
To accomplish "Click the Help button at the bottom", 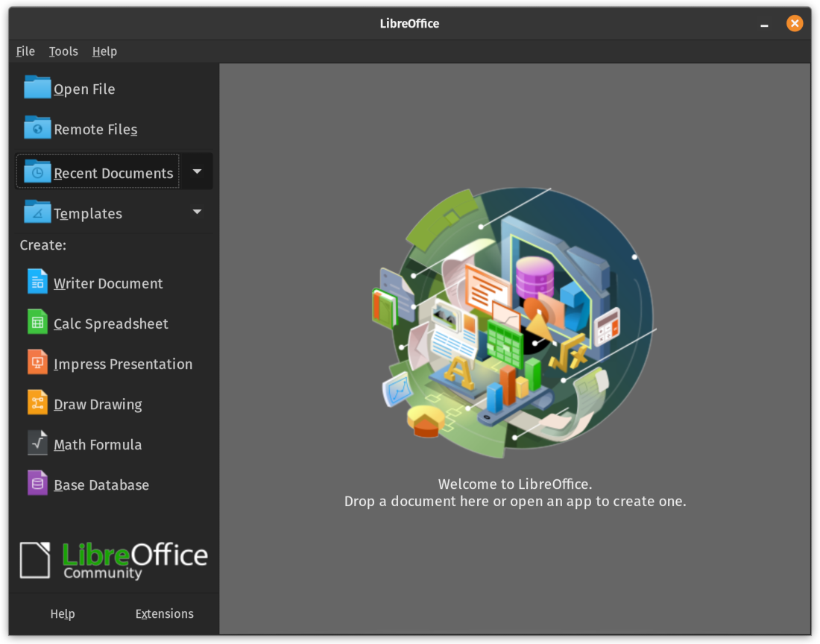I will tap(63, 613).
